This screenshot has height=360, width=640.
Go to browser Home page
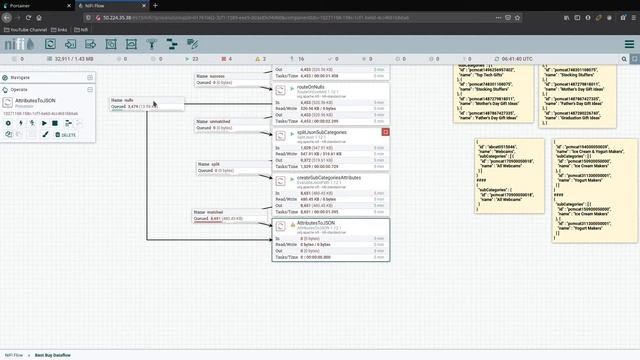39,18
